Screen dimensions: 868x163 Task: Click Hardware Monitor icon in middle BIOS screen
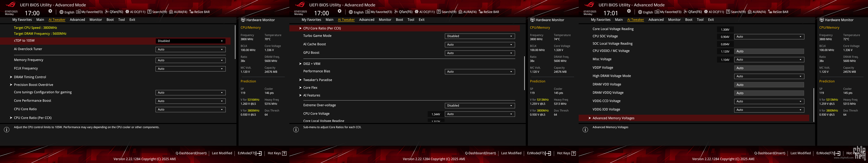tap(532, 20)
